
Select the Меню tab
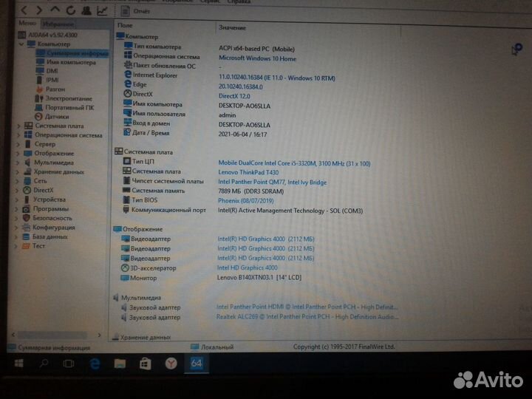coord(26,25)
